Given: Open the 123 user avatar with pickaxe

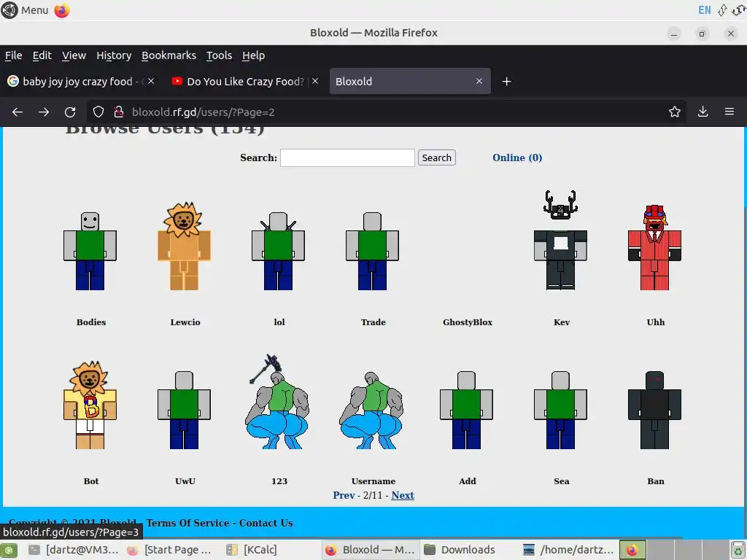Looking at the screenshot, I should click(277, 402).
